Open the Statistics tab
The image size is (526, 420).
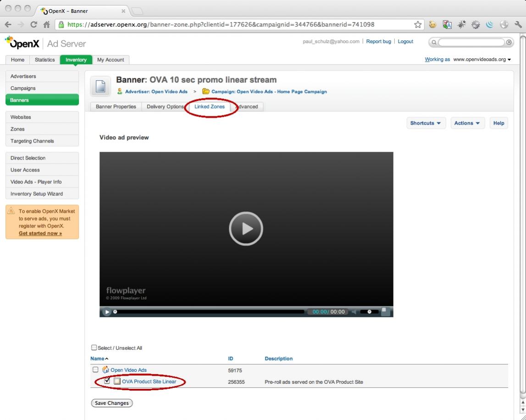(x=44, y=60)
